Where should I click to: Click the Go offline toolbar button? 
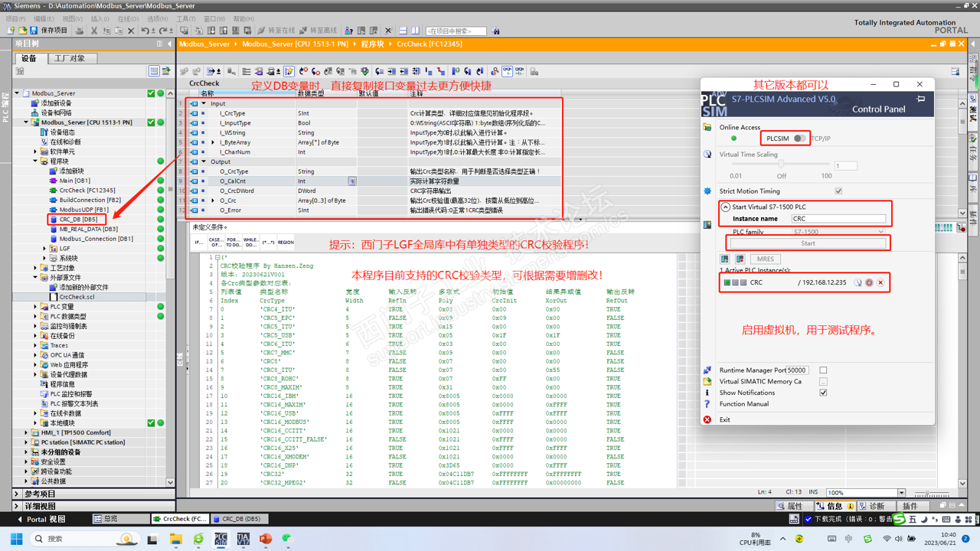coord(318,31)
